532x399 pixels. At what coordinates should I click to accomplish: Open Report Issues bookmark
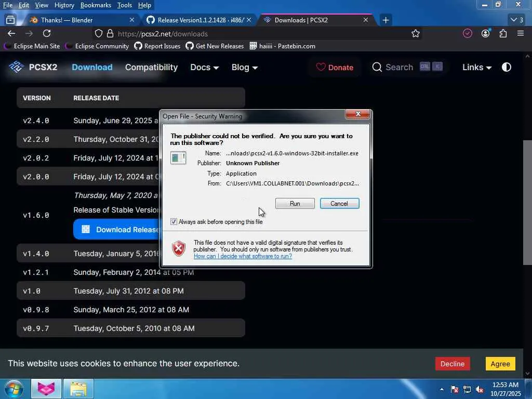pyautogui.click(x=157, y=46)
